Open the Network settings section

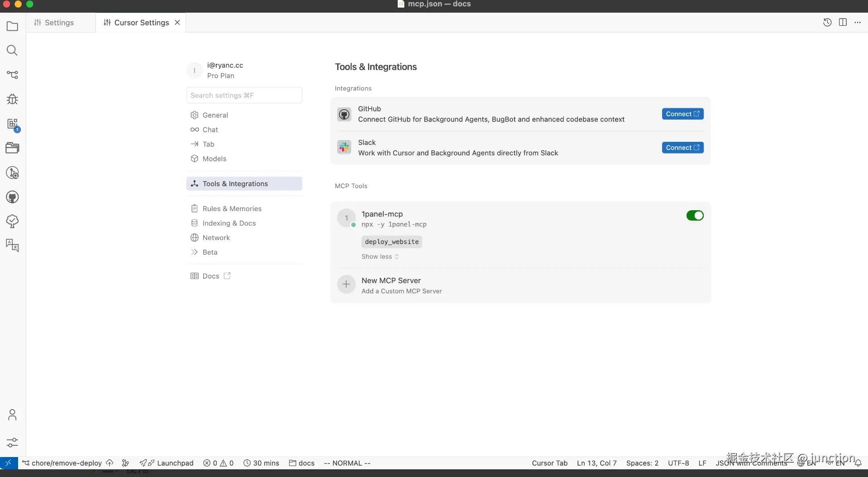pos(244,237)
